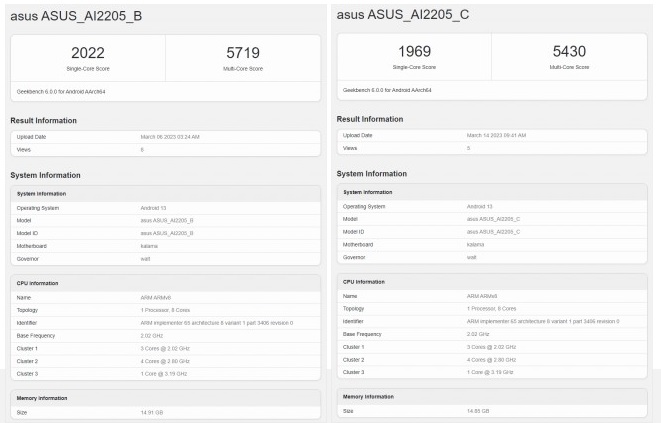This screenshot has height=423, width=661.
Task: Click "3 Cores @ 2.02 GHz" in AI2205_B panel
Action: coord(165,349)
